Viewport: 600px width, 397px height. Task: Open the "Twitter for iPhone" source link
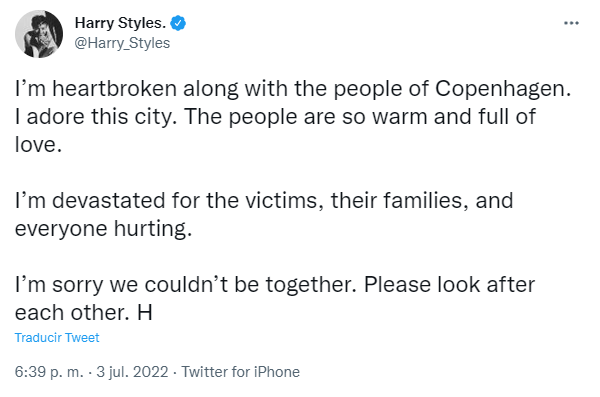pyautogui.click(x=240, y=372)
